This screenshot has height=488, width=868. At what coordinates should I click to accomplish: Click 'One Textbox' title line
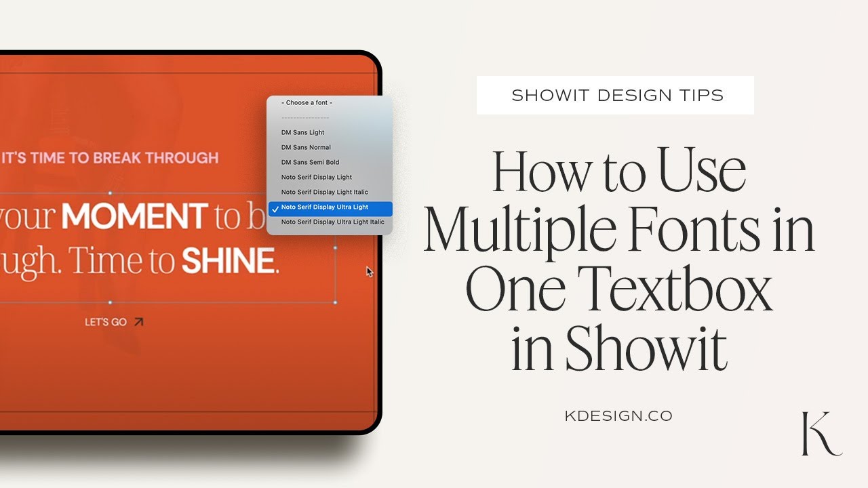[x=618, y=289]
